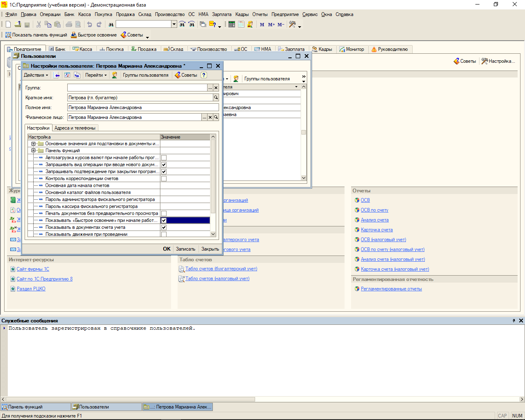Viewport: 525px width, 420px height.
Task: Open the Зарплата menu
Action: click(221, 14)
